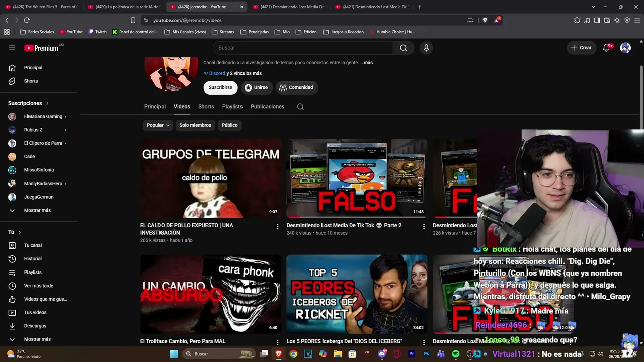Image resolution: width=644 pixels, height=362 pixels.
Task: Open the Publicaciones channel tab
Action: pos(268,107)
